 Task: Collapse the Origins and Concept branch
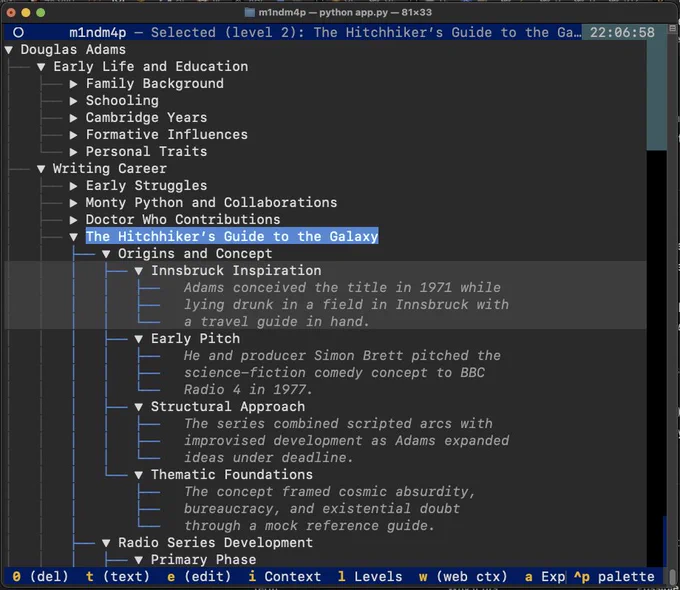(x=107, y=253)
